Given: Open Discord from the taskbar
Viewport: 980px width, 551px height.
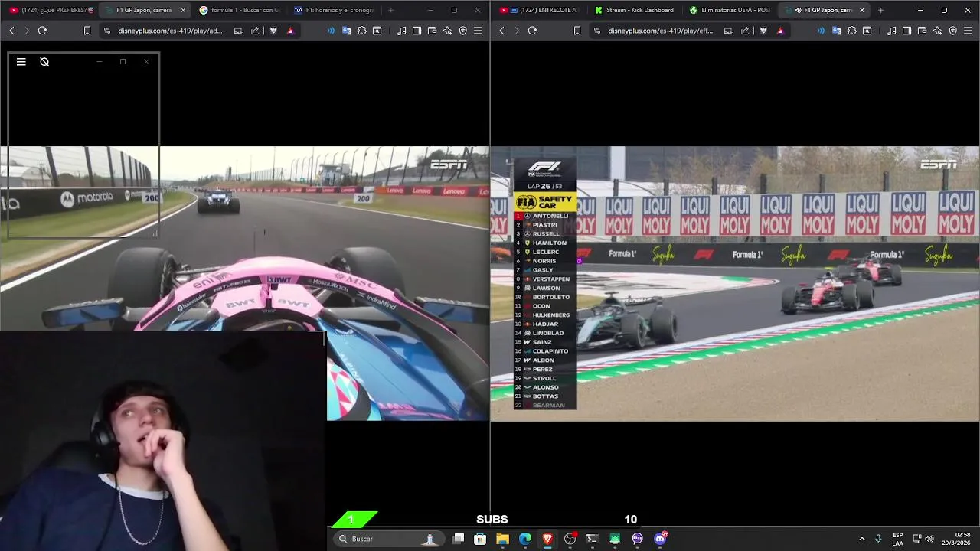Looking at the screenshot, I should point(660,539).
